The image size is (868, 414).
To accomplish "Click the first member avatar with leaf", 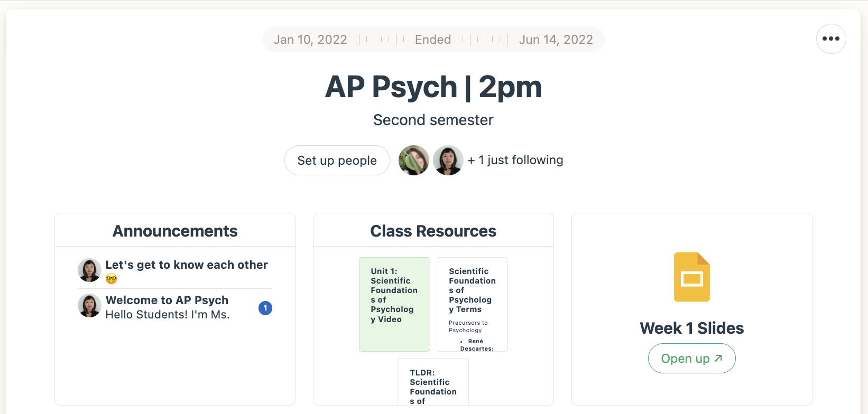I will pyautogui.click(x=414, y=161).
